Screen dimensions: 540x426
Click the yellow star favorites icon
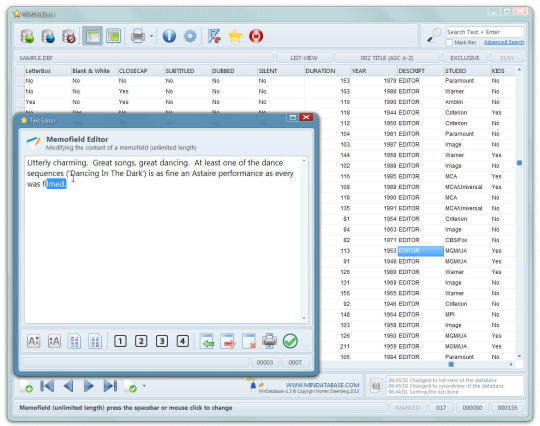point(235,36)
